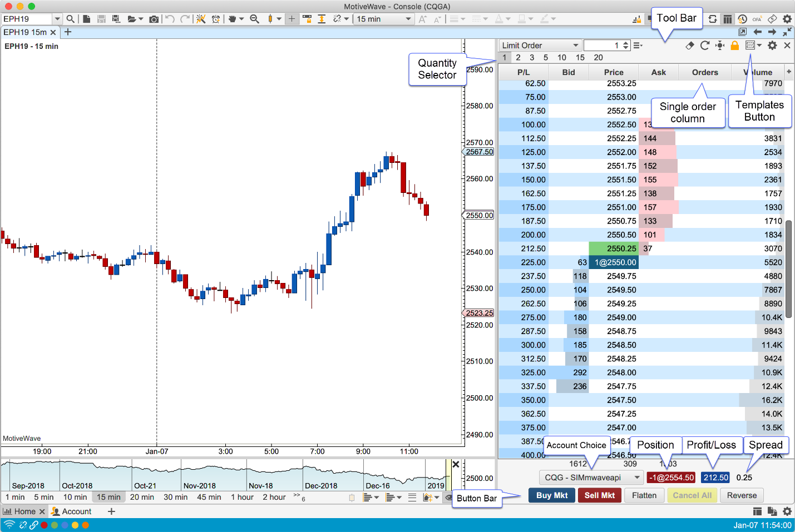Click the camera snapshot icon in toolbar

(x=154, y=19)
